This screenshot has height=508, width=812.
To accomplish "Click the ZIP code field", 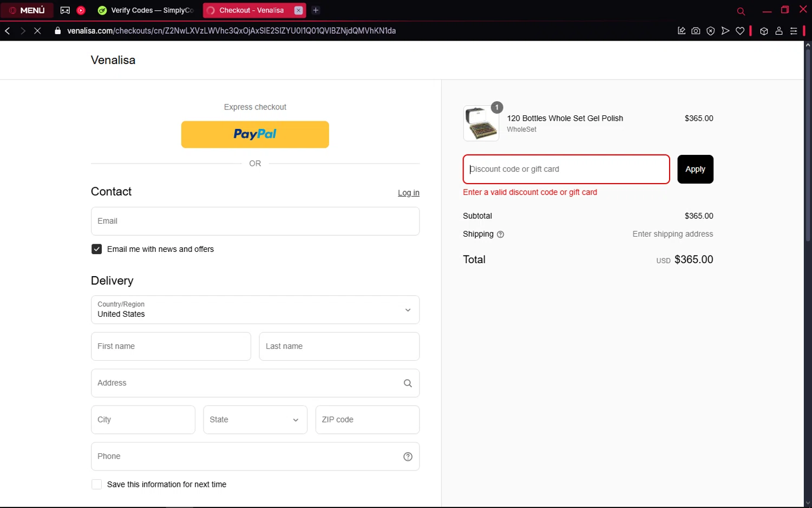I will [368, 420].
